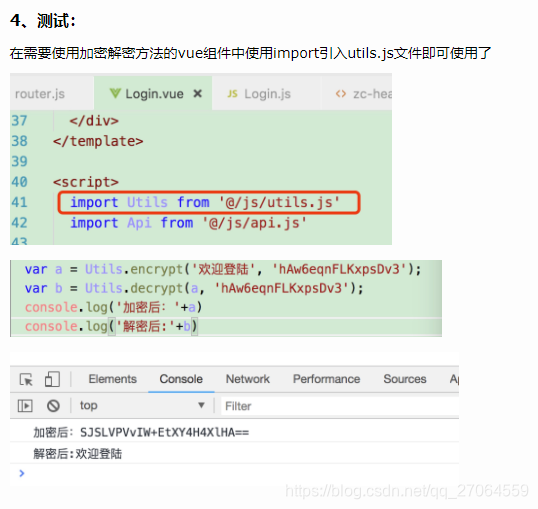Open the top context dropdown

point(142,405)
